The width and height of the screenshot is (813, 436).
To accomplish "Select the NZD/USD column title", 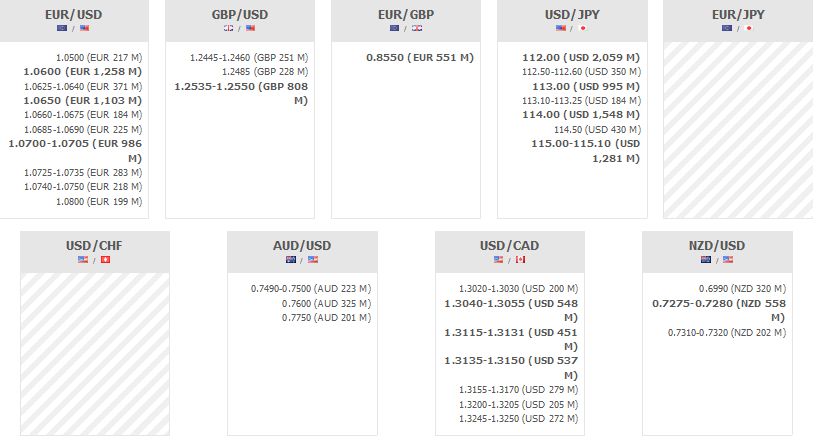I will (717, 246).
